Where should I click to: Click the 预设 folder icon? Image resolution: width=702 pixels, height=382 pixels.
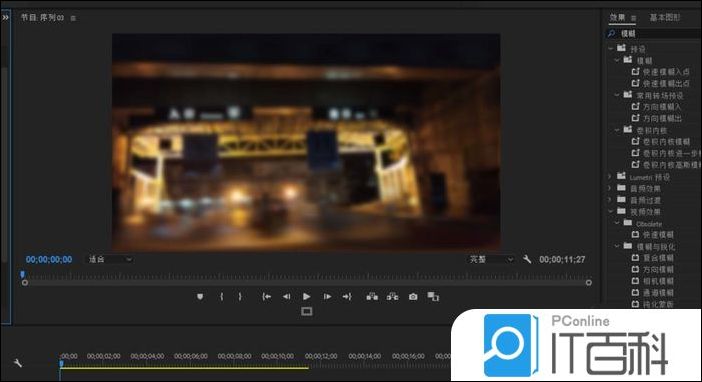pos(621,48)
